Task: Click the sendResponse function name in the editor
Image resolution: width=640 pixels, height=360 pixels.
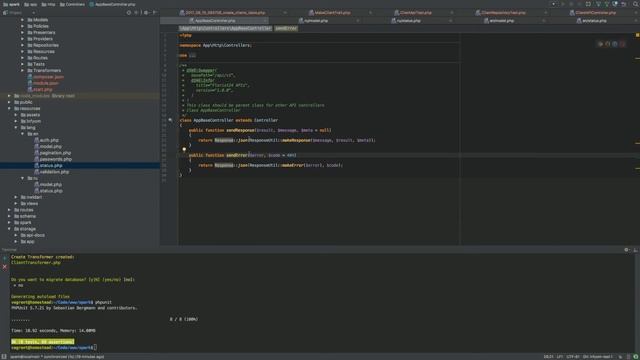Action: pos(240,130)
